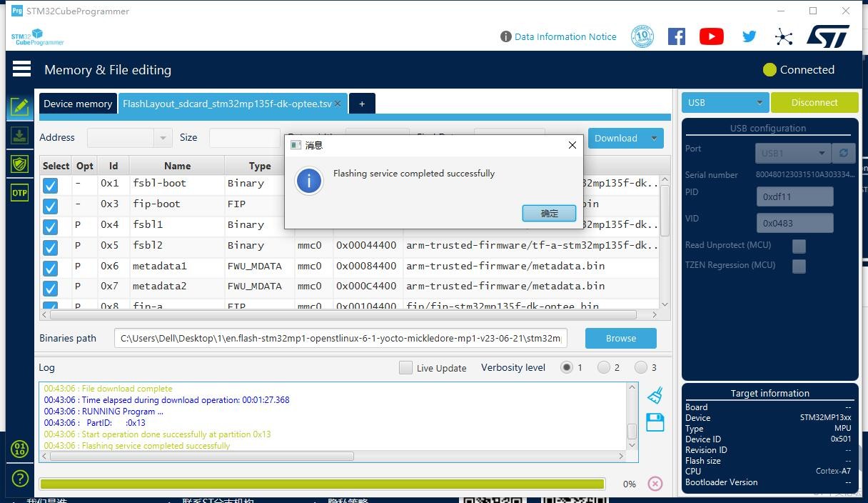Open Erasing & Programming download sidebar icon
The width and height of the screenshot is (868, 503).
point(19,136)
